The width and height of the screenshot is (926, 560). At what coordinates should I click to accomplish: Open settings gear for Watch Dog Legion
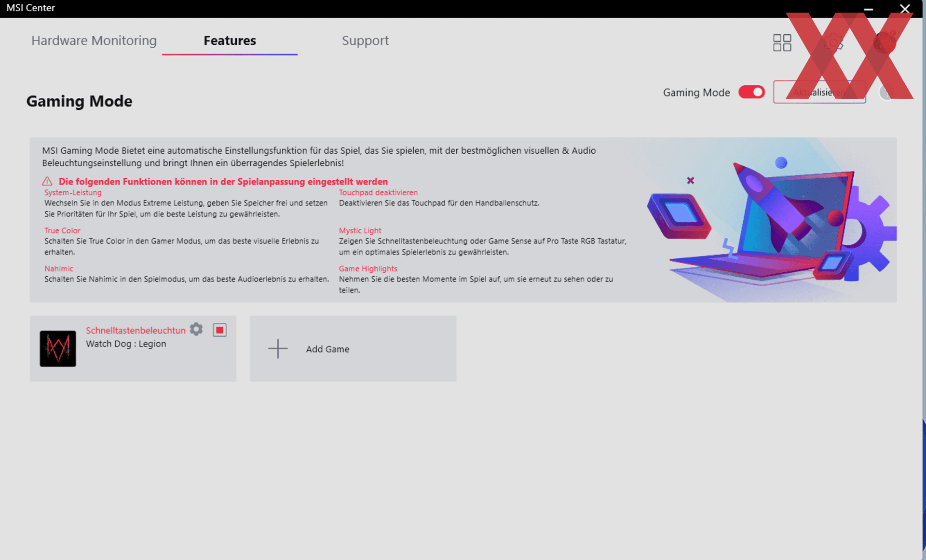pyautogui.click(x=196, y=329)
